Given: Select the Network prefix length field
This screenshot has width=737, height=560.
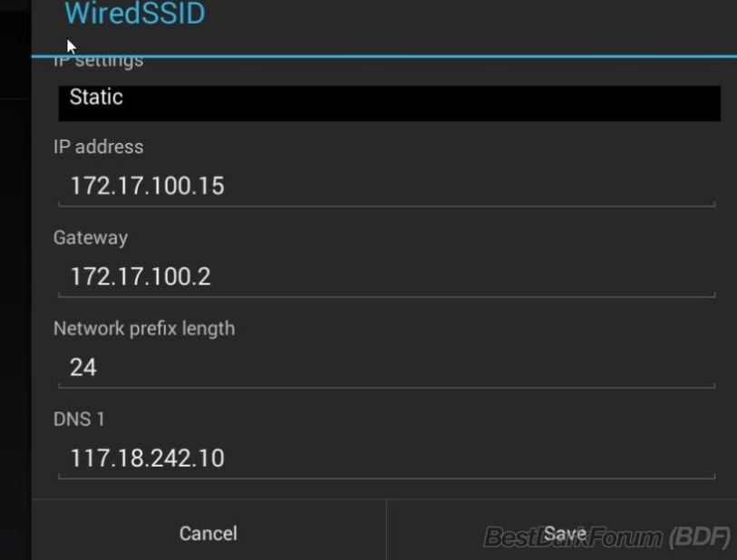Looking at the screenshot, I should coord(386,367).
